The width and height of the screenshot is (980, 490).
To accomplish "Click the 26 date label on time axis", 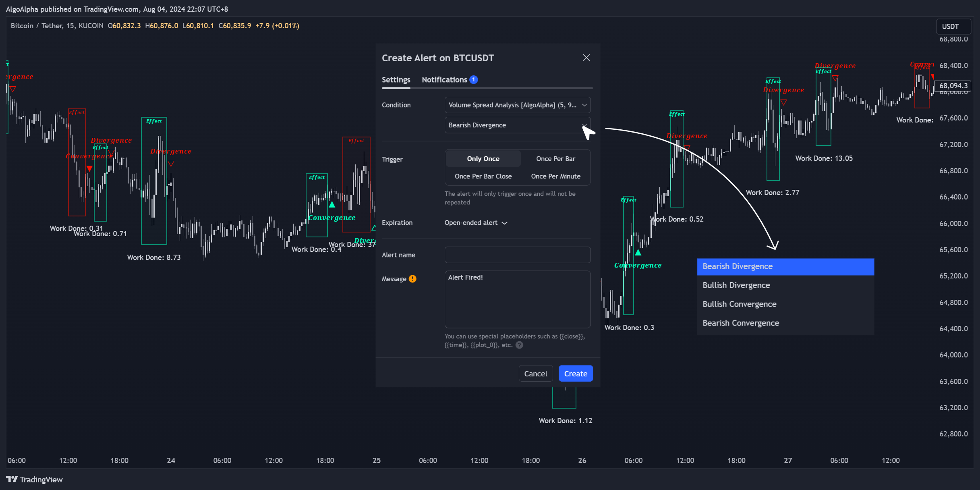I will 582,461.
